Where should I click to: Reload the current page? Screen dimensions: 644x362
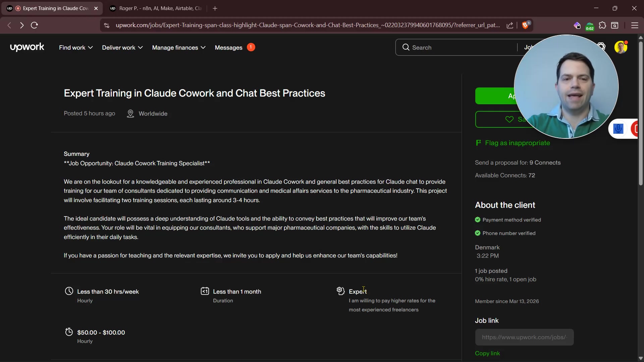coord(34,25)
